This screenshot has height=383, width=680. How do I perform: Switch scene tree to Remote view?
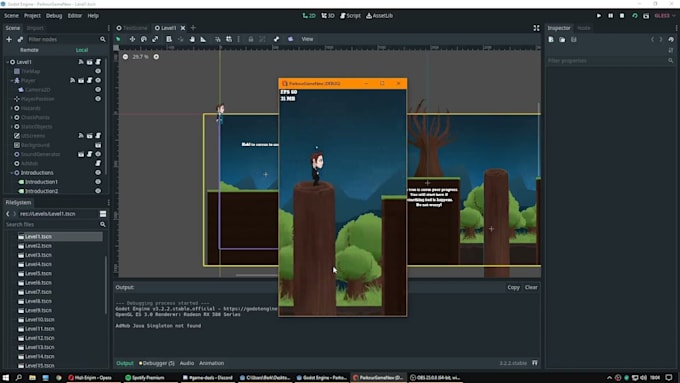(29, 50)
